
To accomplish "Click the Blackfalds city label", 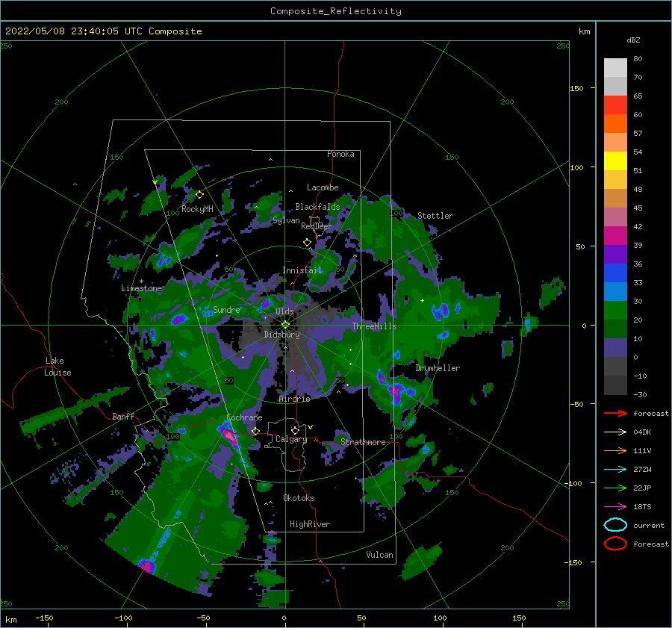I will coord(317,207).
